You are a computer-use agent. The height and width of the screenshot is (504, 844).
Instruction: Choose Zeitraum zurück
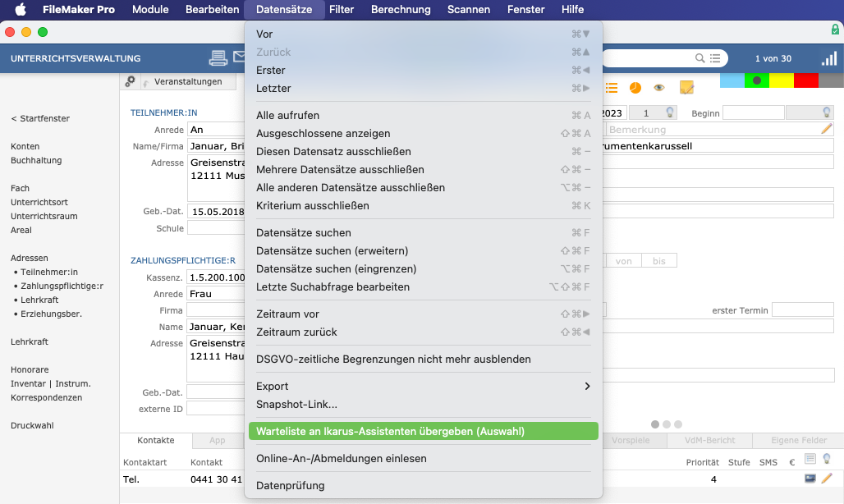[423, 332]
